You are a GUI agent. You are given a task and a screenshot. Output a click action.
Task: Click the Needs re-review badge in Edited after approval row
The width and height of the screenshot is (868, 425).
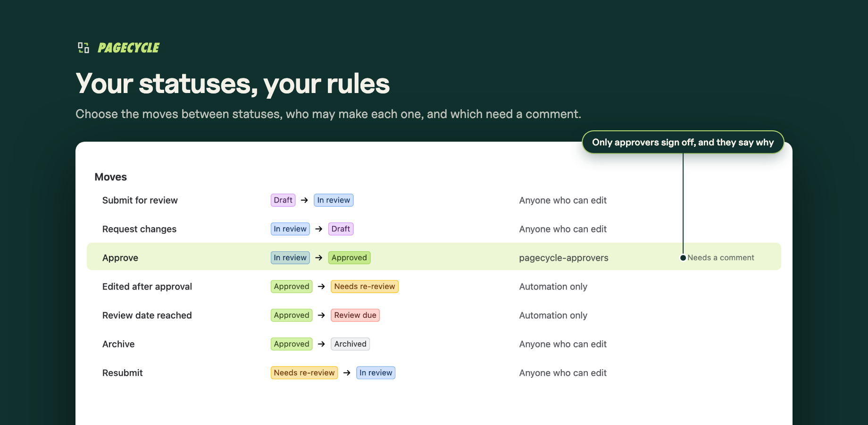pyautogui.click(x=365, y=287)
